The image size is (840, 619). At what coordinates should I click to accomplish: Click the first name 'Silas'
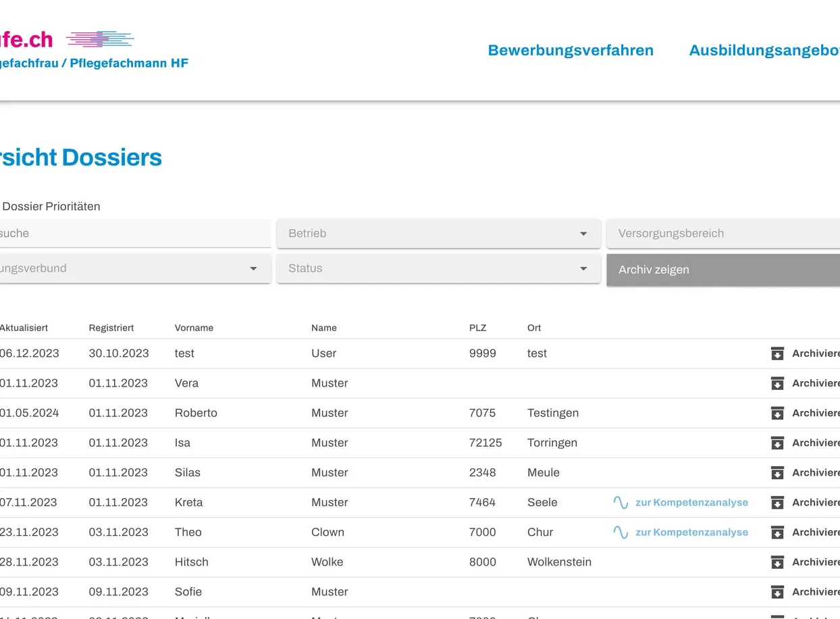188,472
